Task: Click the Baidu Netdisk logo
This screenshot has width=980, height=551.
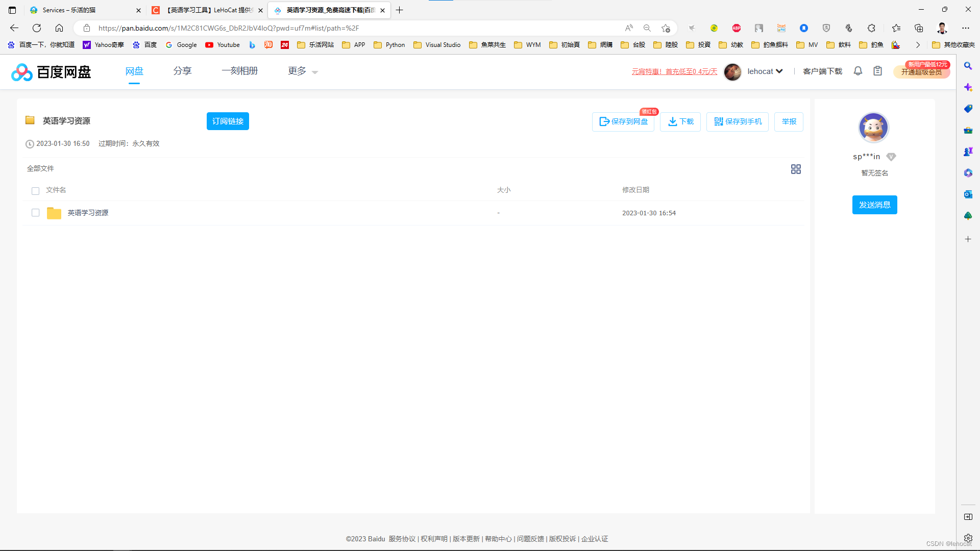Action: (x=51, y=72)
